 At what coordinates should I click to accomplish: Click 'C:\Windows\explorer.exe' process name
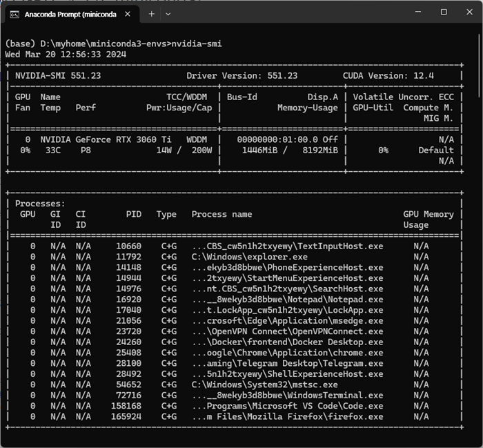pos(250,257)
